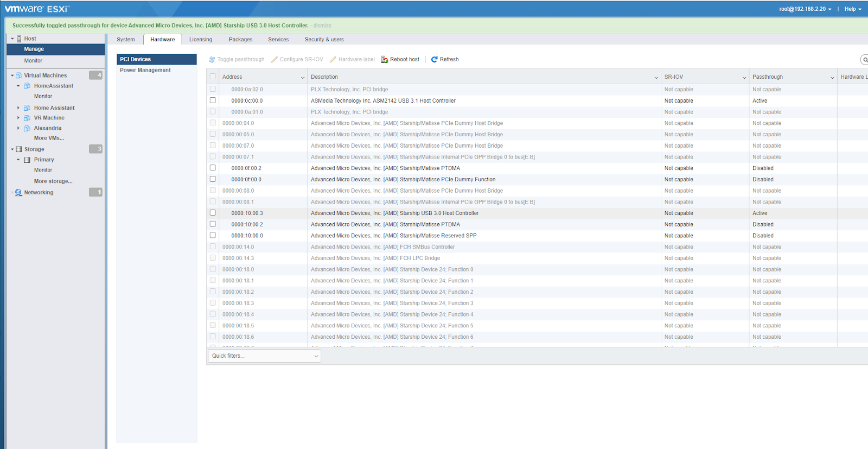
Task: Tick the select-all checkbox in the table header
Action: (213, 77)
